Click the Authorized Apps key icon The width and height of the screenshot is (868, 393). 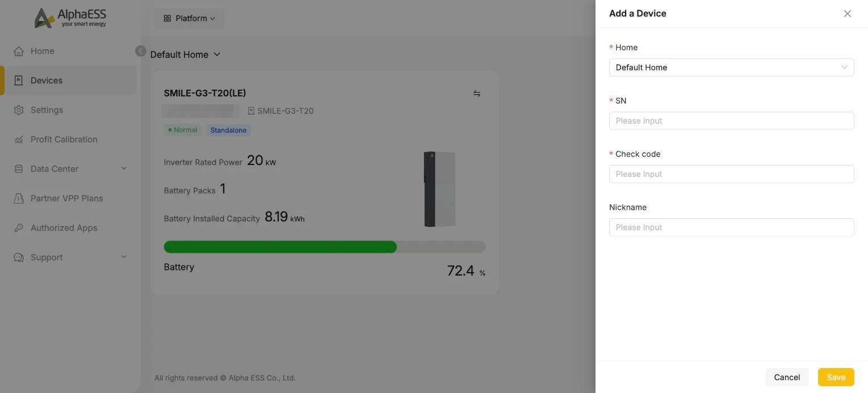[x=19, y=228]
